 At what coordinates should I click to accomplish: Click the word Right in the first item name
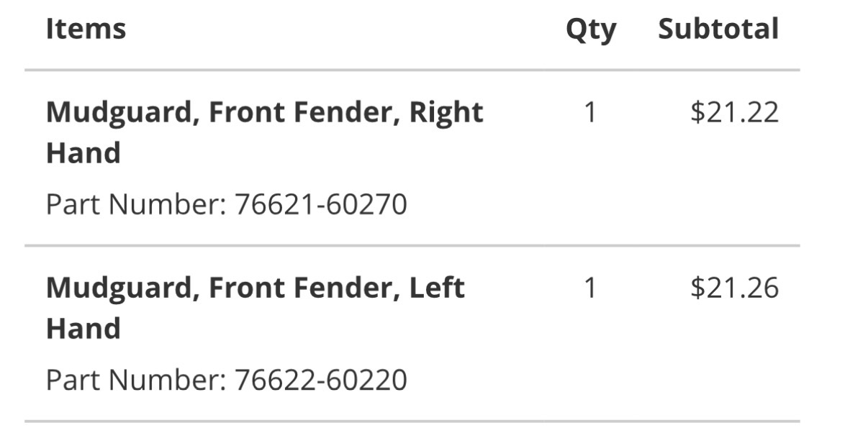pos(446,113)
